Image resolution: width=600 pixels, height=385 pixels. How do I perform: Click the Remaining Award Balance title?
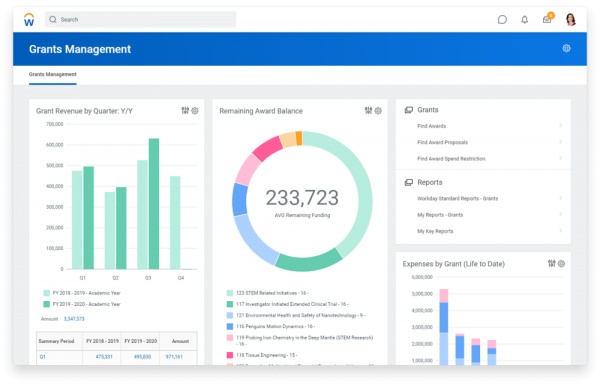click(x=261, y=111)
